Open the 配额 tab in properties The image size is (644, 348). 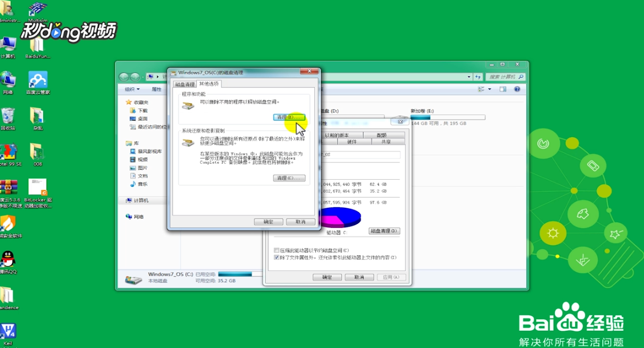[x=381, y=135]
